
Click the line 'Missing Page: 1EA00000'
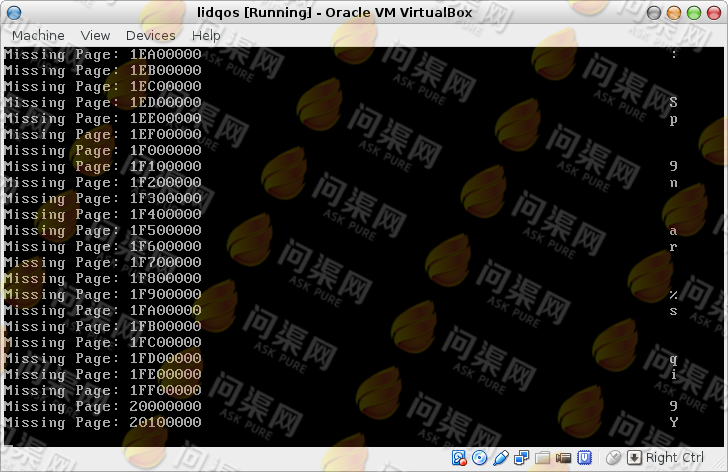(103, 54)
